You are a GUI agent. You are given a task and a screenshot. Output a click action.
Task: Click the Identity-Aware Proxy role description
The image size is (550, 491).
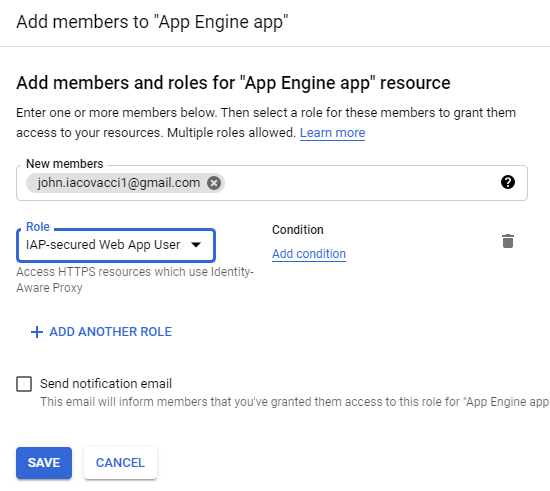(x=135, y=280)
